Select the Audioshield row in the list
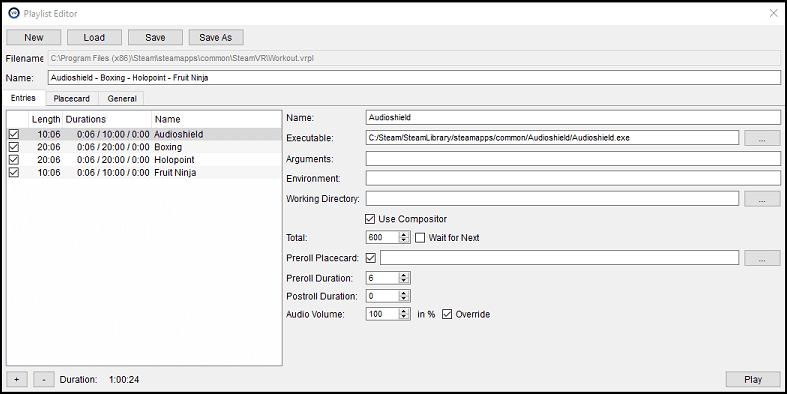787x394 pixels. tap(144, 134)
